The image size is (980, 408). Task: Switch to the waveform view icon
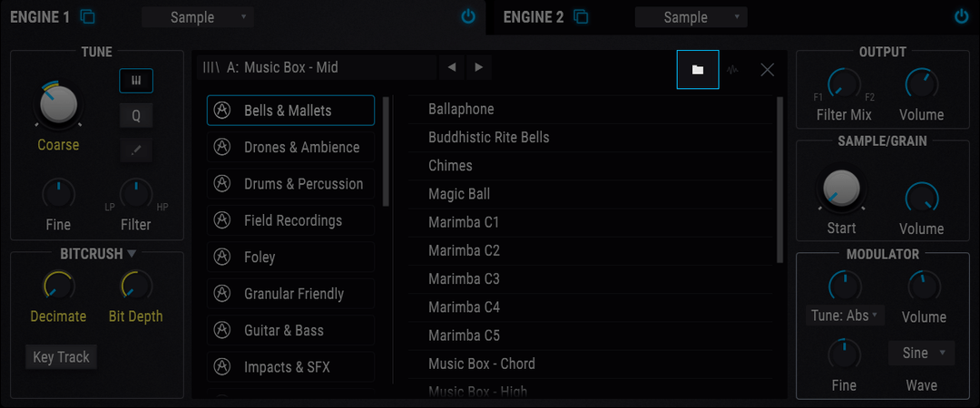point(732,70)
